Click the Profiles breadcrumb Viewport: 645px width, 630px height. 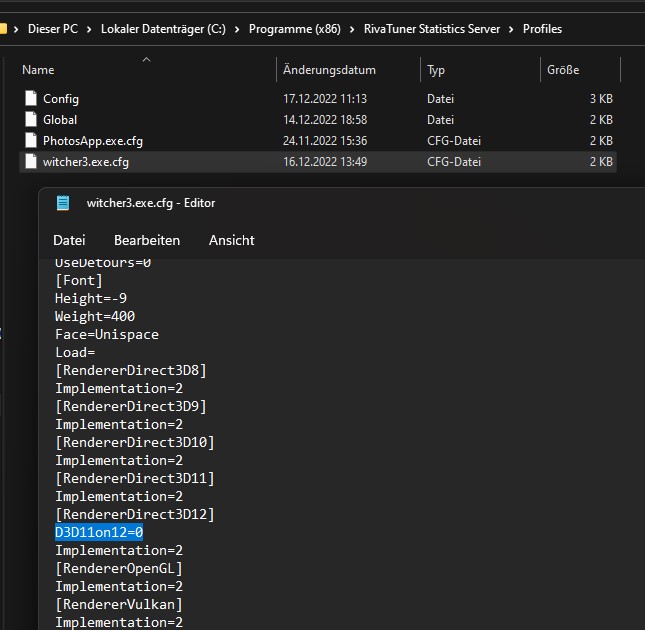542,29
